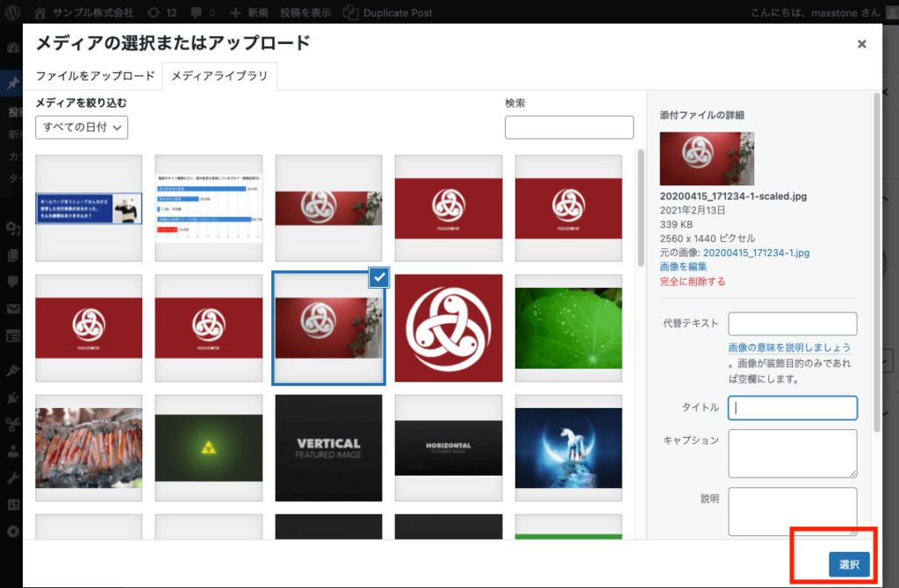Select the green leaf photo thumbnail
The height and width of the screenshot is (588, 899).
pyautogui.click(x=568, y=328)
